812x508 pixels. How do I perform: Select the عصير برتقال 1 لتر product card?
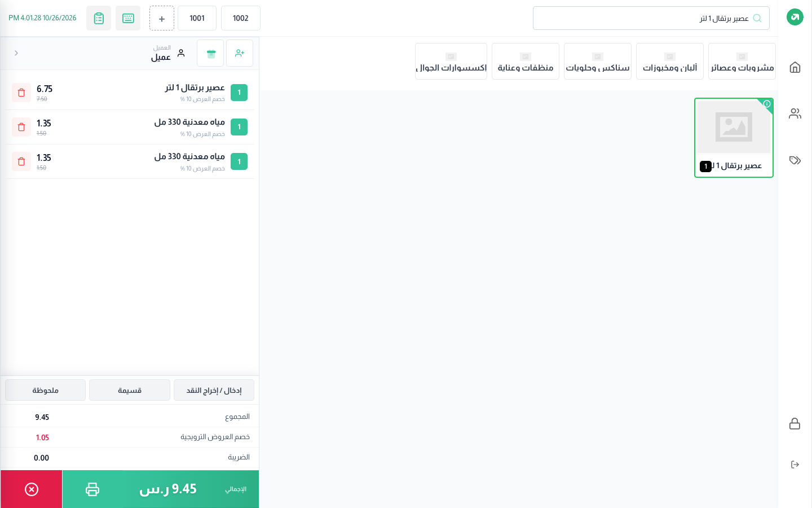pos(734,138)
